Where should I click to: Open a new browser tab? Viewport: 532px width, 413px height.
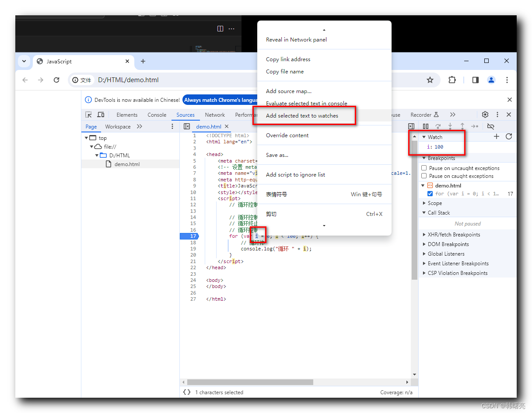143,61
